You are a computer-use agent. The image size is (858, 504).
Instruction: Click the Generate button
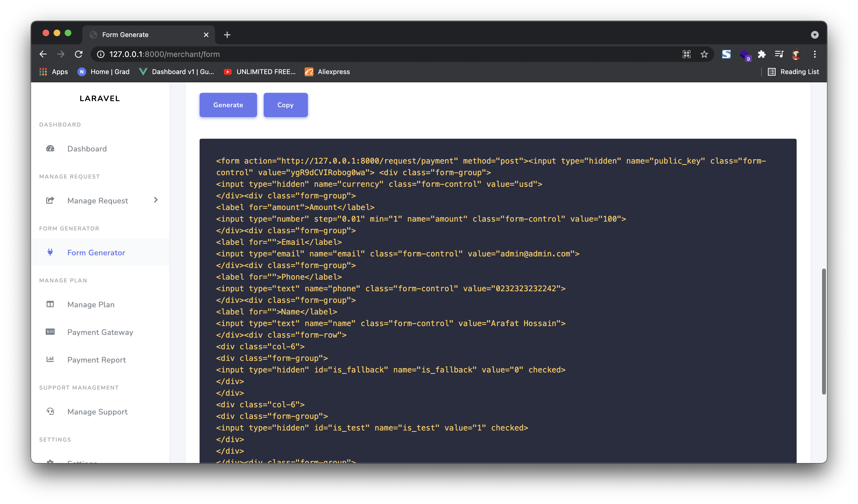tap(228, 105)
